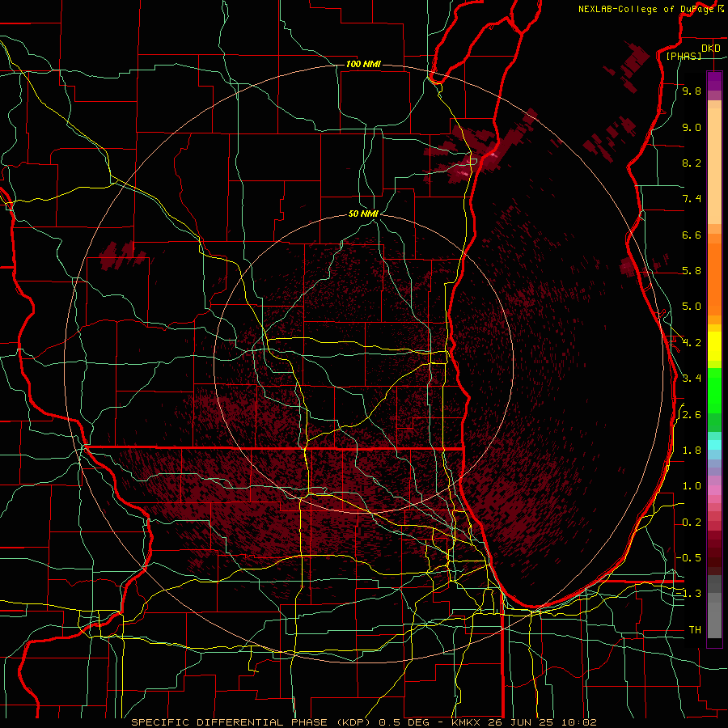Image resolution: width=728 pixels, height=728 pixels.
Task: Click the 1.0 color scale value
Action: pos(692,486)
